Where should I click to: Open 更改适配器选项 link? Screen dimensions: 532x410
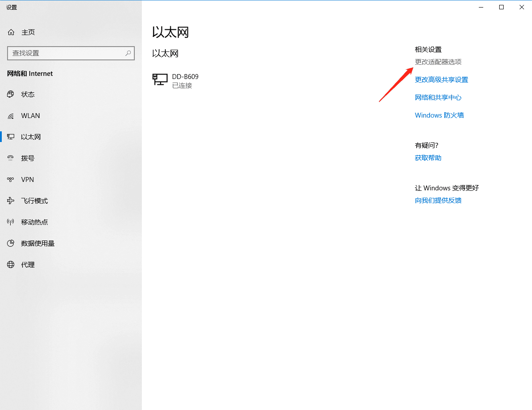[438, 62]
